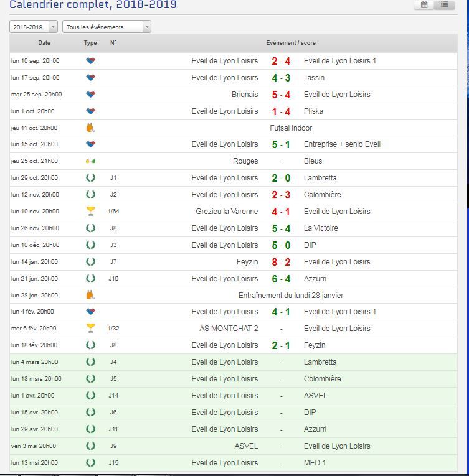Click the Type column header
The width and height of the screenshot is (469, 476).
click(90, 43)
